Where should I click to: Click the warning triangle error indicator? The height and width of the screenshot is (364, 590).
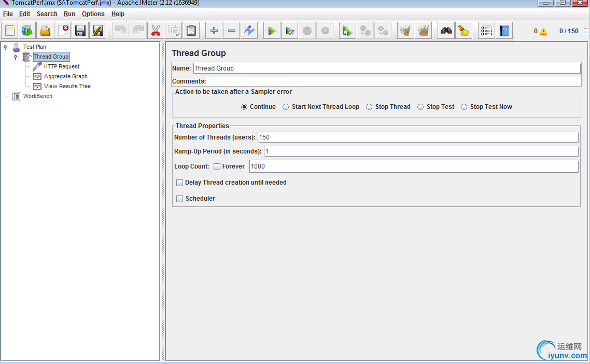point(543,31)
